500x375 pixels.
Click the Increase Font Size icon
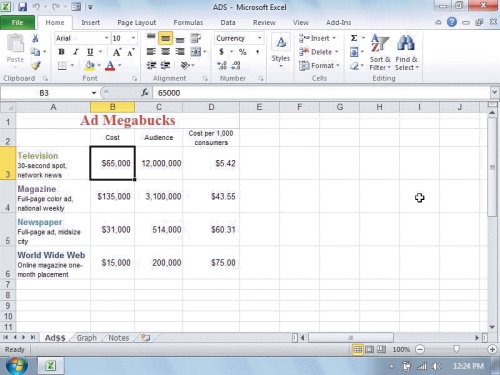pos(117,52)
